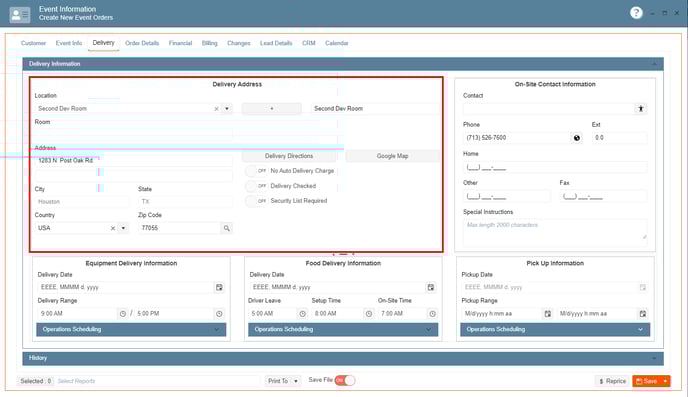The width and height of the screenshot is (688, 397).
Task: Open Setup Time clock icon
Action: coord(369,314)
